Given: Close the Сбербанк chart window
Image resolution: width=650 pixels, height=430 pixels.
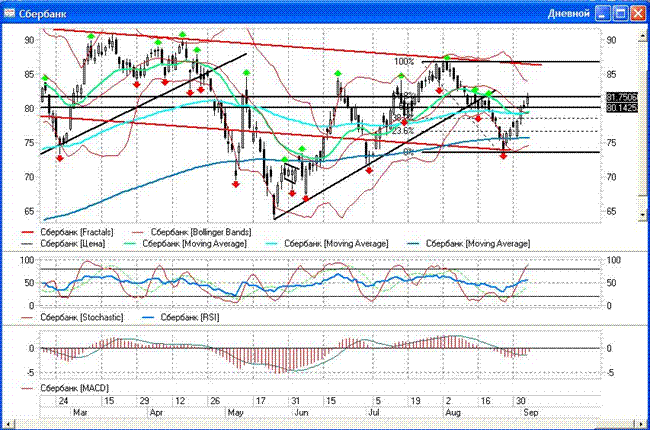Looking at the screenshot, I should 636,13.
